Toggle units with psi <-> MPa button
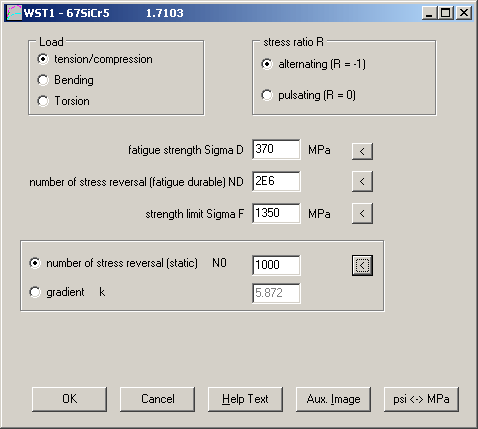Image resolution: width=478 pixels, height=429 pixels. [x=421, y=399]
